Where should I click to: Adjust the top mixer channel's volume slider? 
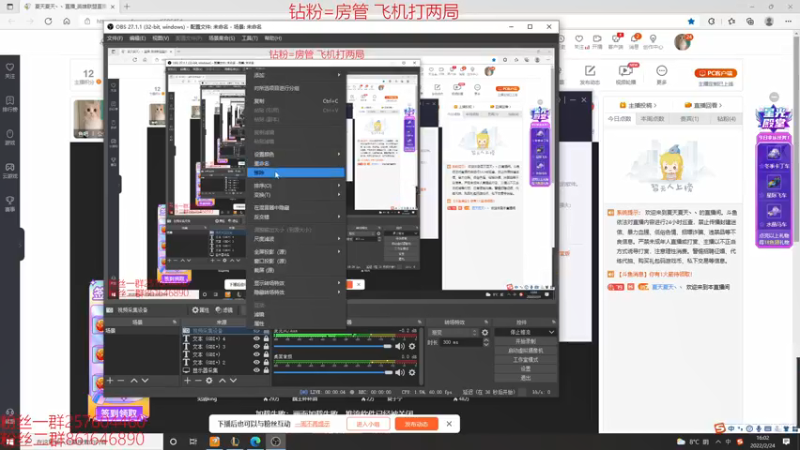coord(333,346)
